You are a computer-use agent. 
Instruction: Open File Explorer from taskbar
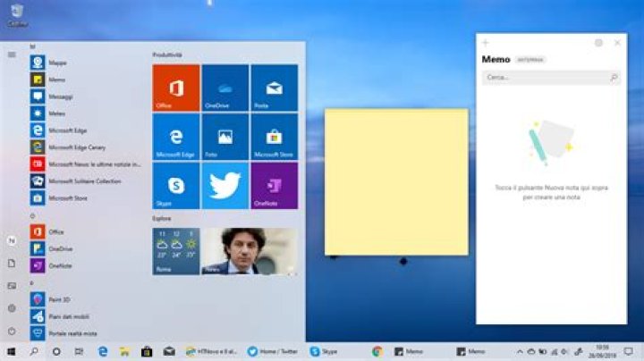pos(124,351)
